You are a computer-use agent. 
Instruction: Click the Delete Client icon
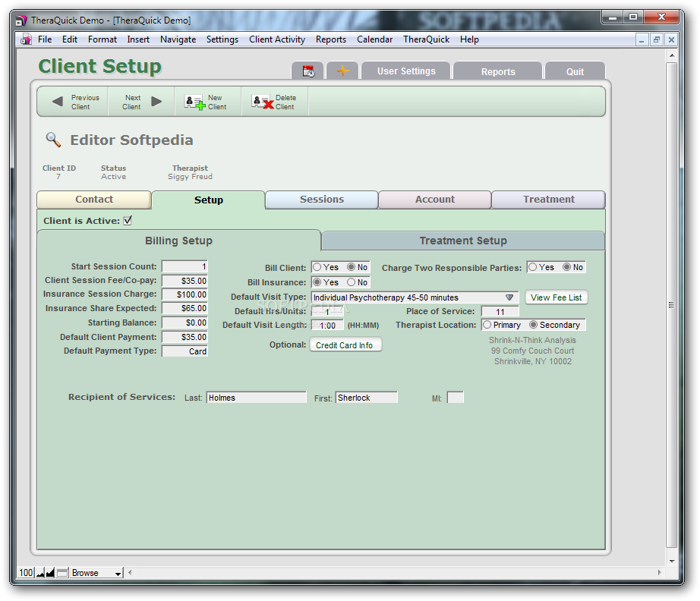[x=263, y=102]
